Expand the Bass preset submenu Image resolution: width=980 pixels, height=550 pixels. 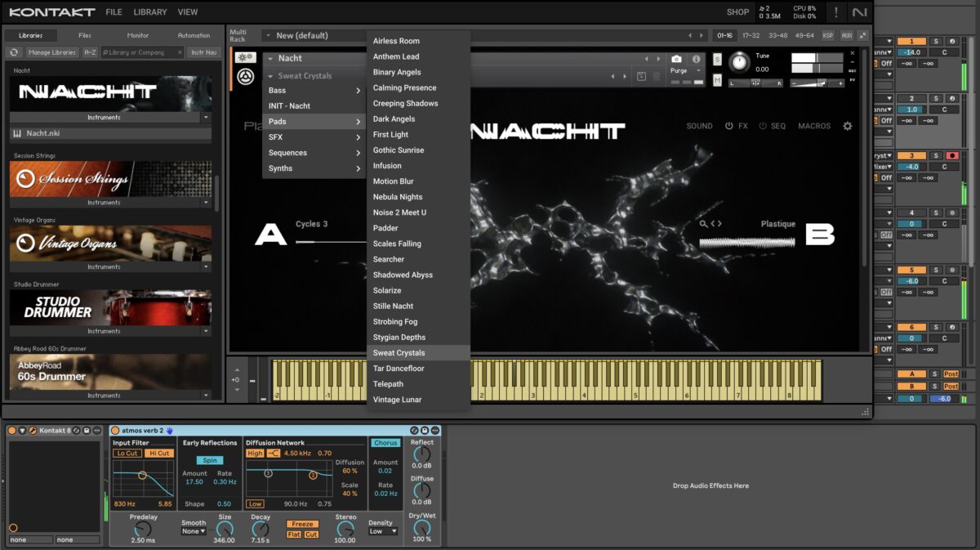click(x=314, y=91)
